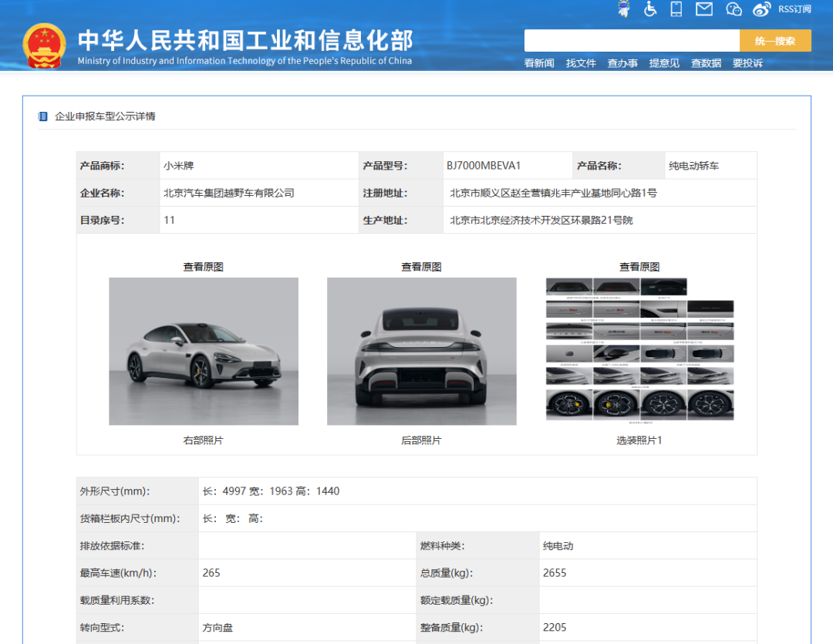This screenshot has width=833, height=644.
Task: Open the 后部照片 rear car thumbnail
Action: 421,351
